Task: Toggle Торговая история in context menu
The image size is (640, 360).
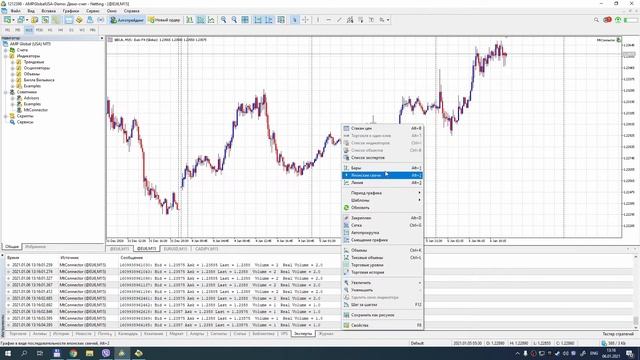Action: click(382, 272)
